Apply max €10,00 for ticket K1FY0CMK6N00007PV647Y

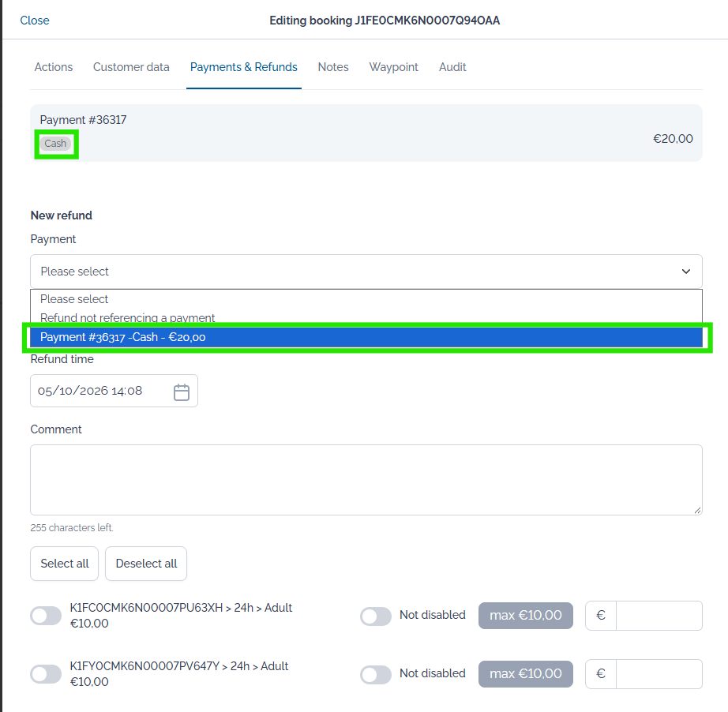526,673
